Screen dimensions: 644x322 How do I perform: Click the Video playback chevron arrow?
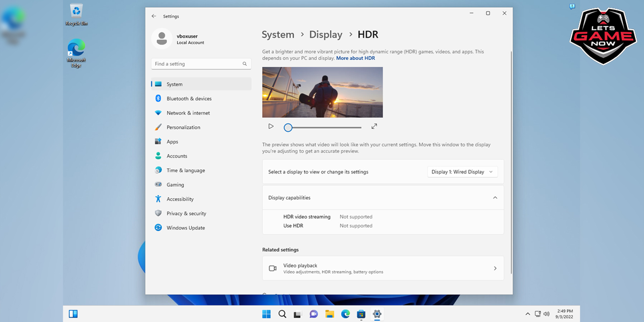point(495,268)
